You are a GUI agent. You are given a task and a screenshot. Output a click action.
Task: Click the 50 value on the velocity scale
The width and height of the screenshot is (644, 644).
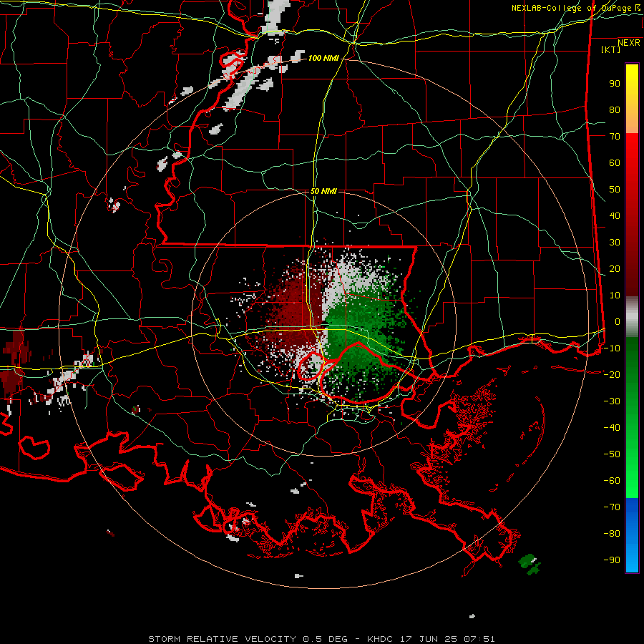click(x=615, y=190)
